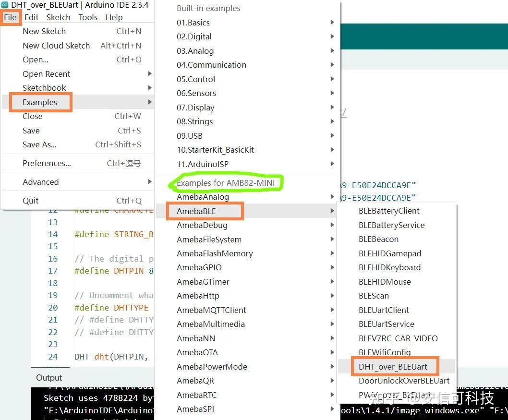Expand the 04.Communication examples

(x=248, y=65)
